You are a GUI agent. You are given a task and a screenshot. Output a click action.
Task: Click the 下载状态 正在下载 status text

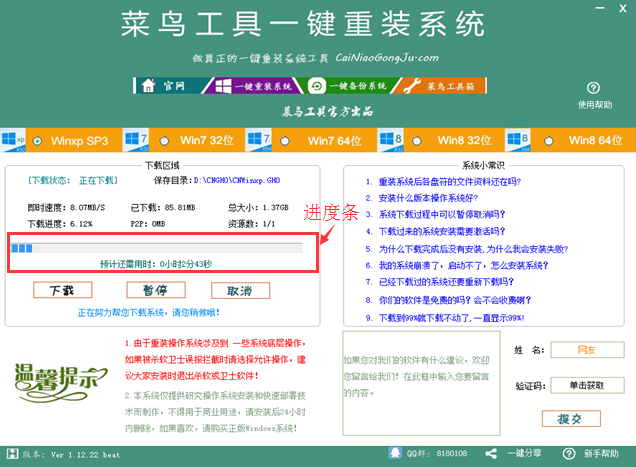pos(73,181)
